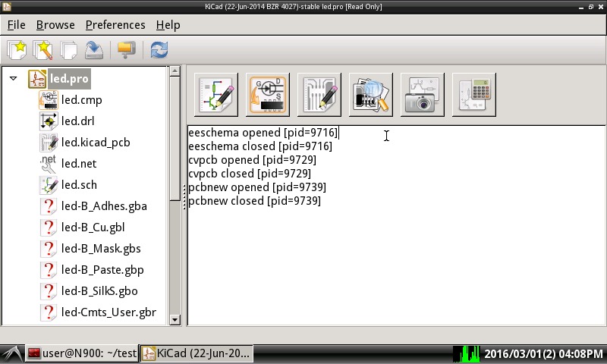Image resolution: width=607 pixels, height=364 pixels.
Task: Click 'cvpcb opened [pid=9729]' log line
Action: (x=252, y=160)
